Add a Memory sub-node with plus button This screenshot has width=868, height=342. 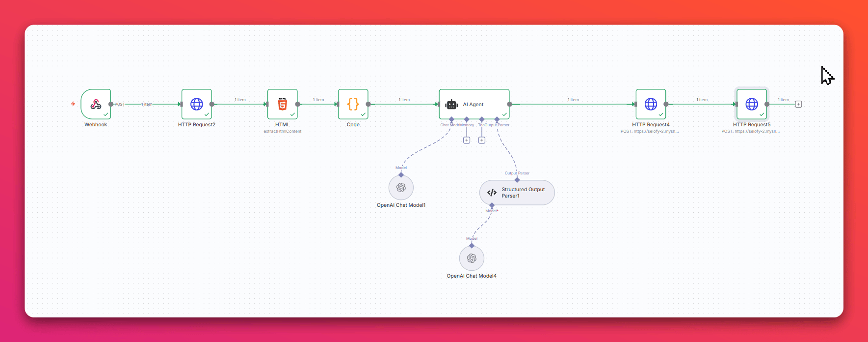[x=467, y=140]
